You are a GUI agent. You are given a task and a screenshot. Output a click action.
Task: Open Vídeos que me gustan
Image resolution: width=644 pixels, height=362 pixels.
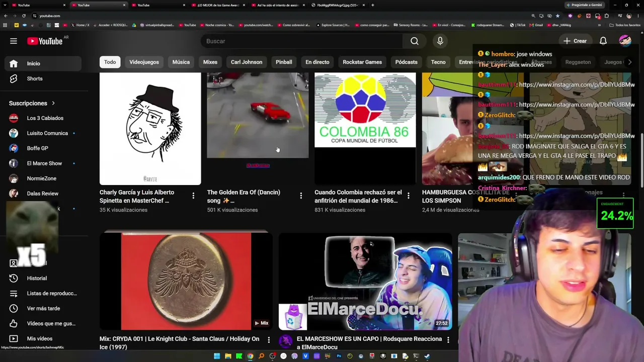[x=43, y=323]
